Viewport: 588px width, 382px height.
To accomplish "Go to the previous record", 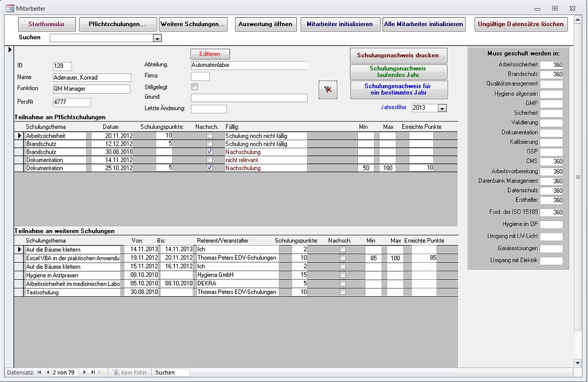I will tap(47, 372).
